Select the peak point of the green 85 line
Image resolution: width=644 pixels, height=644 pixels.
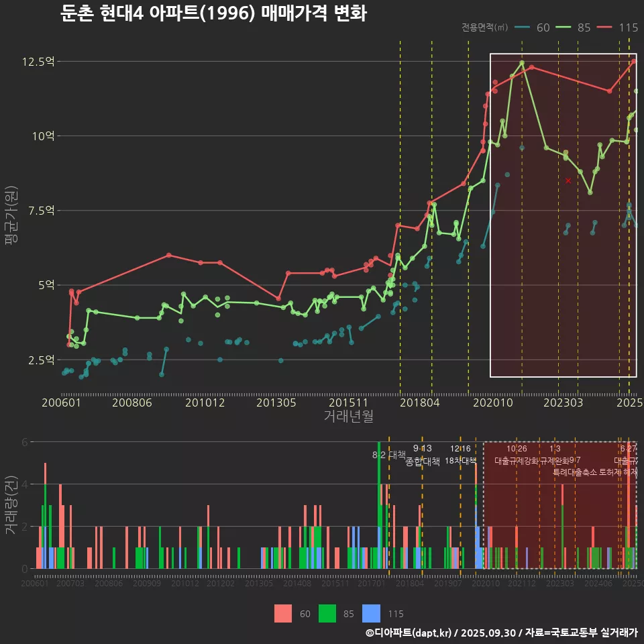coord(522,63)
